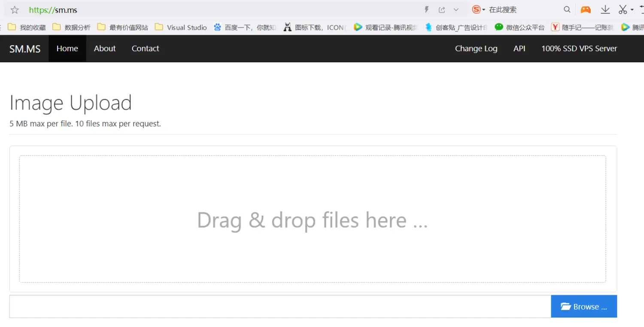644x327 pixels.
Task: Open the About nav item
Action: pyautogui.click(x=105, y=49)
